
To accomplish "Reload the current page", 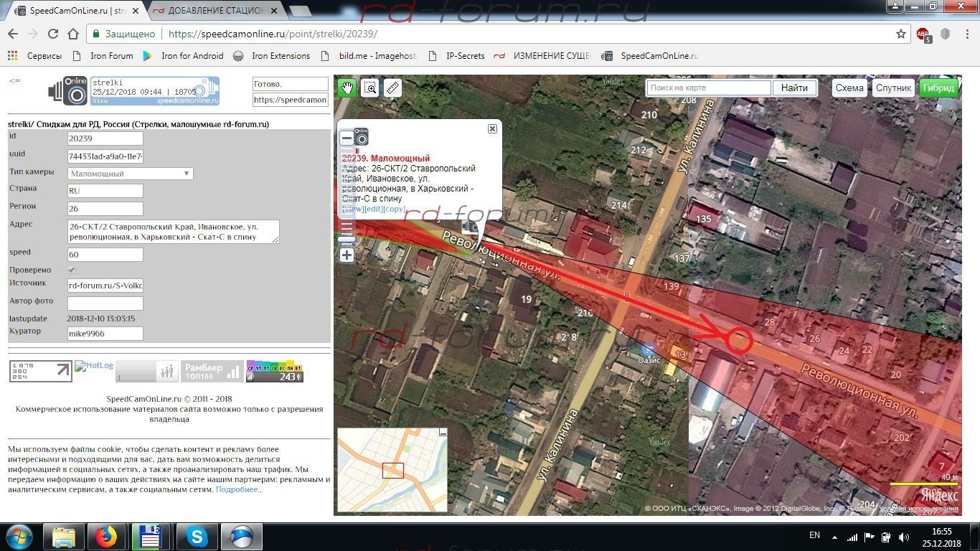I will tap(53, 34).
